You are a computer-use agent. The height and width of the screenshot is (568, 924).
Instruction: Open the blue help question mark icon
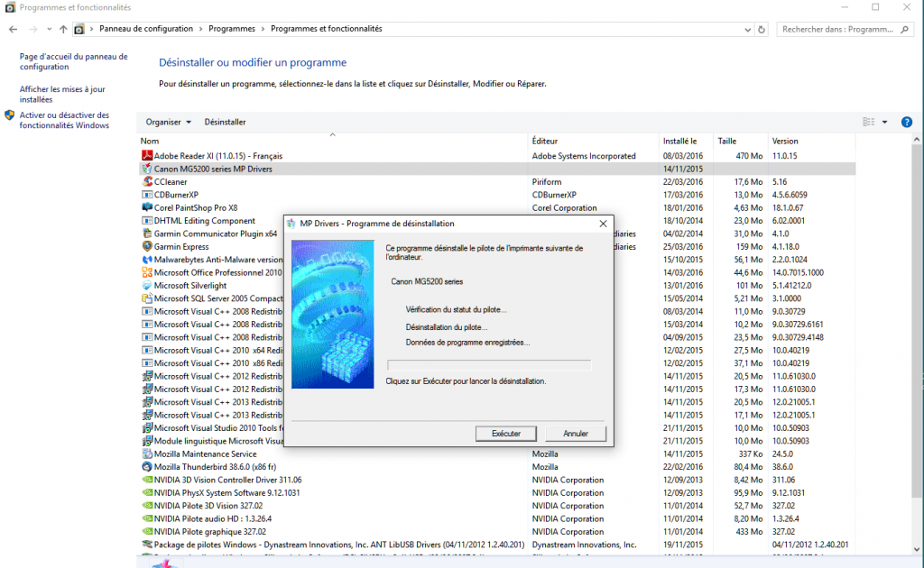906,122
